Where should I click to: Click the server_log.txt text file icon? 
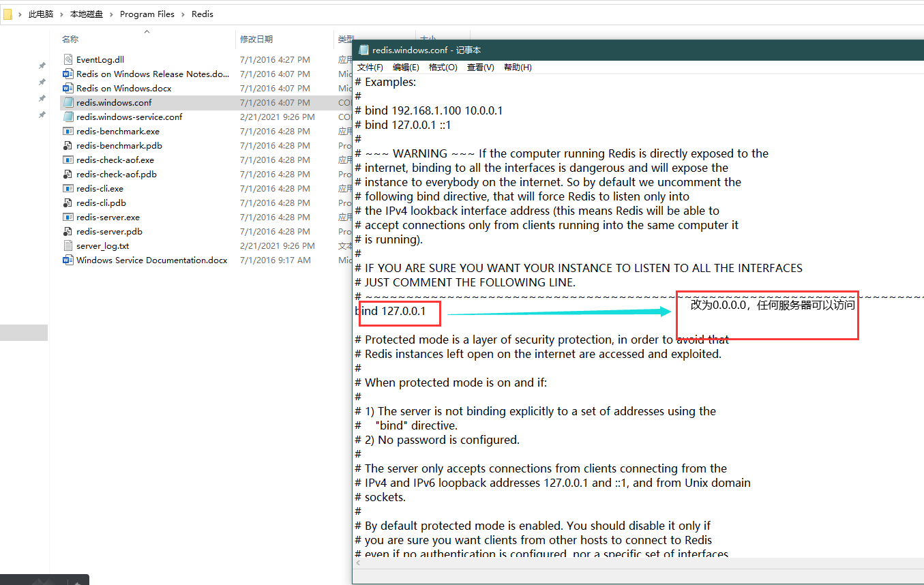pyautogui.click(x=68, y=245)
